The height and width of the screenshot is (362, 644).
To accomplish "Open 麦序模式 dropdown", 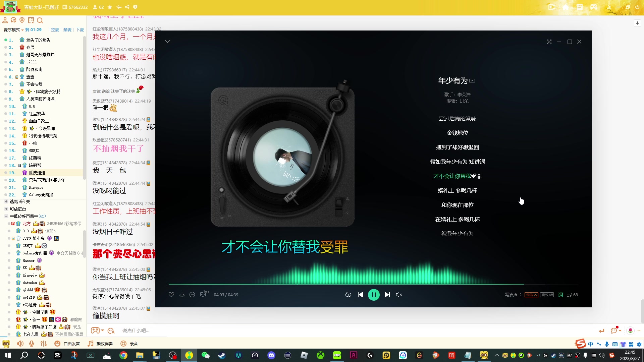I will click(x=13, y=30).
